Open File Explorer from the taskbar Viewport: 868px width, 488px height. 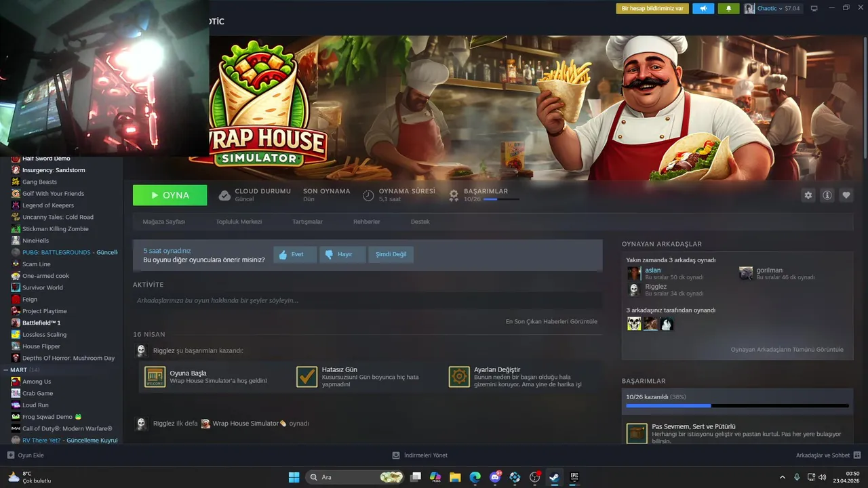[455, 477]
